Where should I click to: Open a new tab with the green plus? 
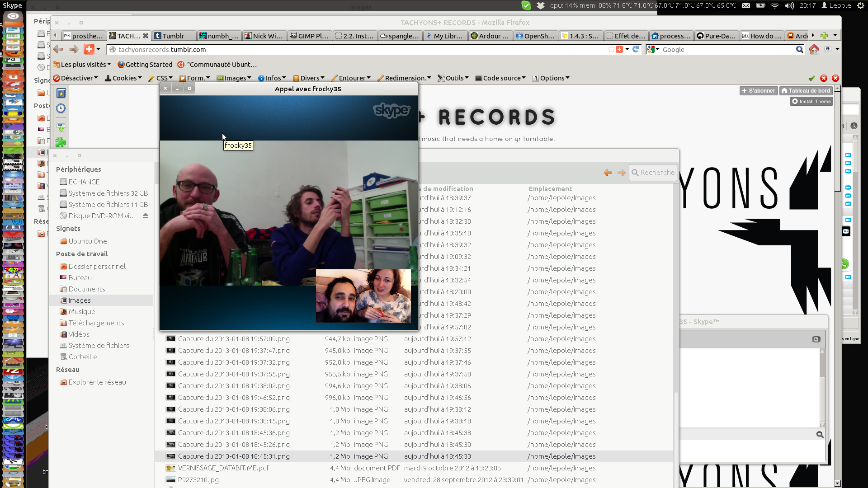click(x=824, y=36)
